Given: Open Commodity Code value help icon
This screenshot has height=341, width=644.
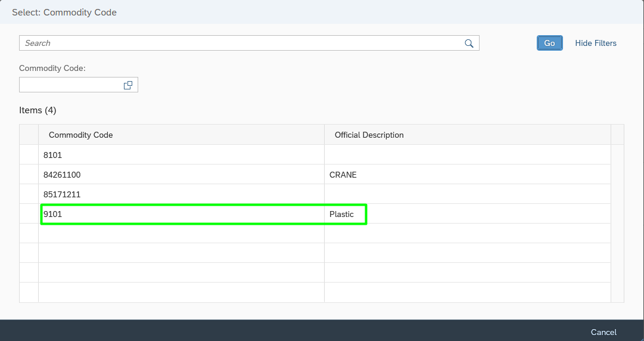Looking at the screenshot, I should (128, 85).
